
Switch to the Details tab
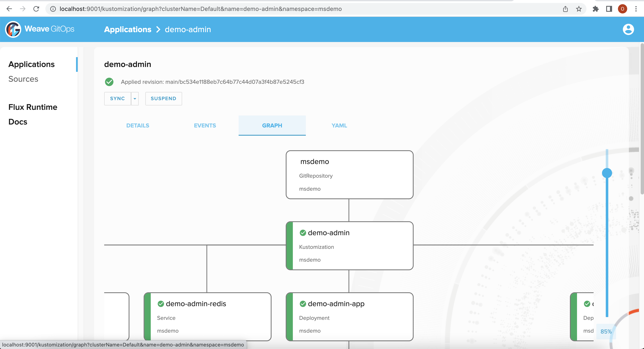[138, 126]
